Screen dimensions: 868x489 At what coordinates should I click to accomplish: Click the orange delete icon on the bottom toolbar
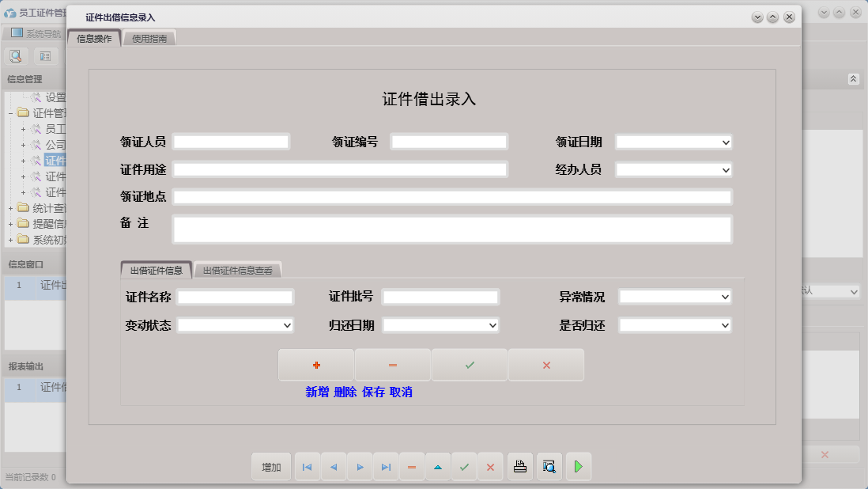click(x=411, y=467)
